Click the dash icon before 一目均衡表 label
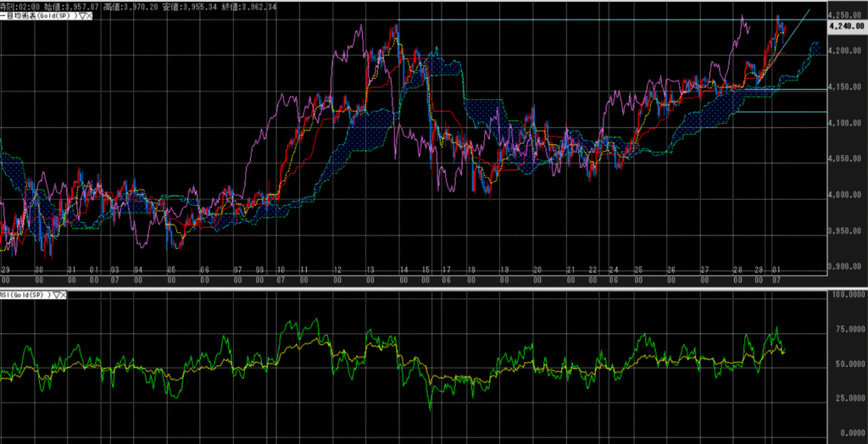The height and width of the screenshot is (444, 868). tap(3, 17)
